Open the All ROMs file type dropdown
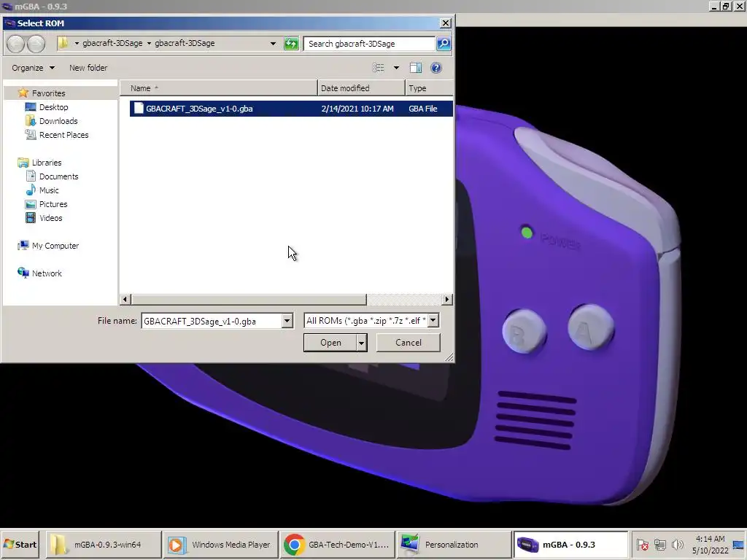The width and height of the screenshot is (747, 560). click(433, 321)
